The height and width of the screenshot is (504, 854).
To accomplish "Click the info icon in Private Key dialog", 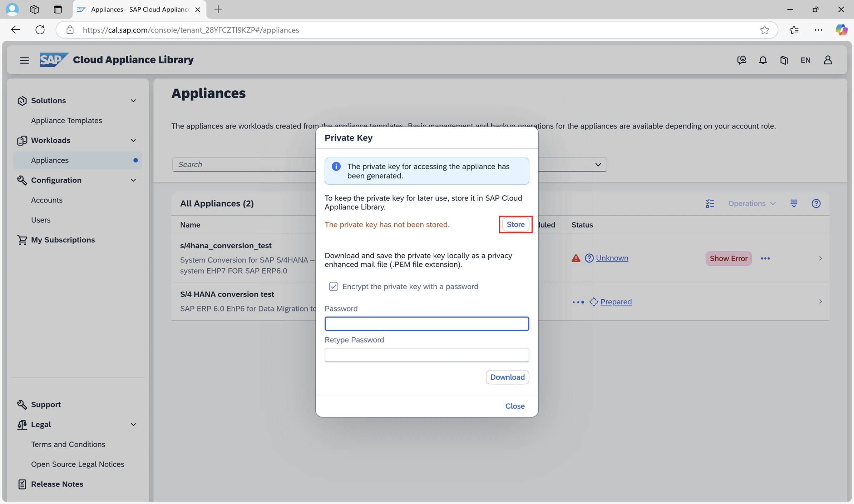I will [x=336, y=166].
